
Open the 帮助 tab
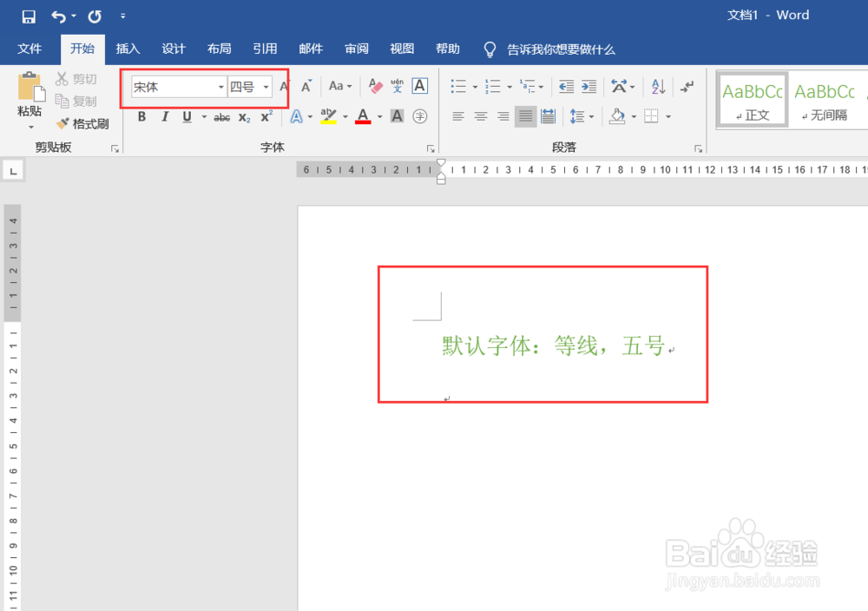(x=448, y=49)
